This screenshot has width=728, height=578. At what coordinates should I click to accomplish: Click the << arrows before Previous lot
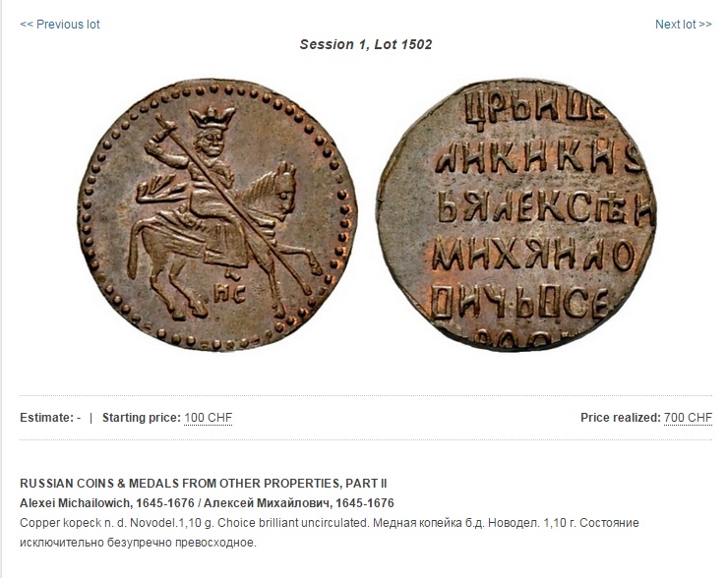point(26,25)
